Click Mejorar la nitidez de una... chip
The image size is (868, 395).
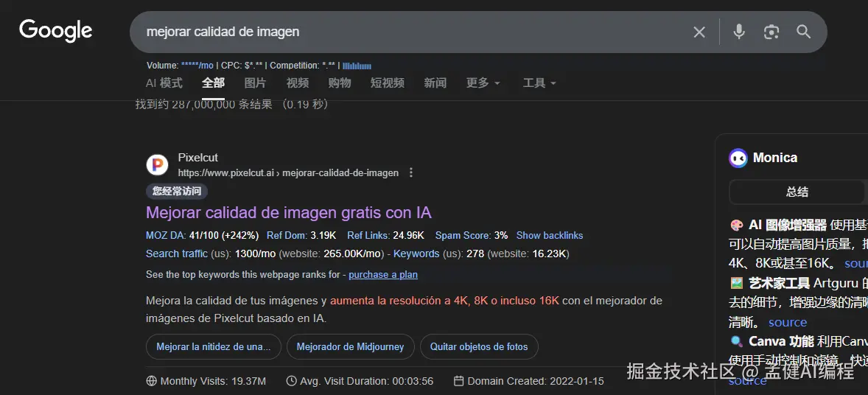tap(214, 347)
